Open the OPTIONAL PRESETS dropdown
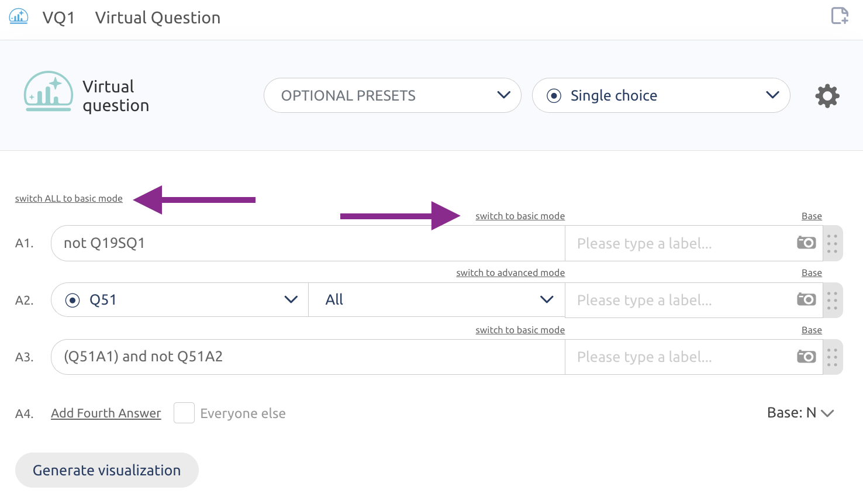The image size is (863, 504). (392, 95)
